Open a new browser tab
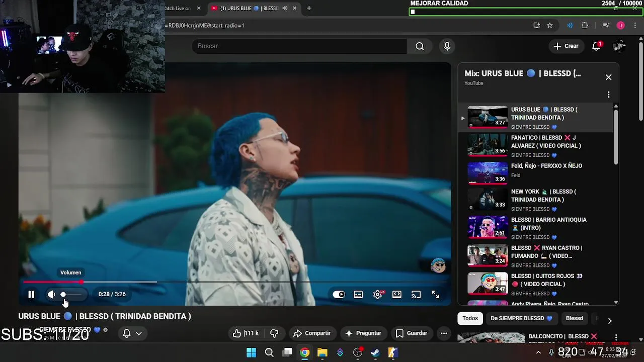The image size is (644, 362). [x=309, y=8]
